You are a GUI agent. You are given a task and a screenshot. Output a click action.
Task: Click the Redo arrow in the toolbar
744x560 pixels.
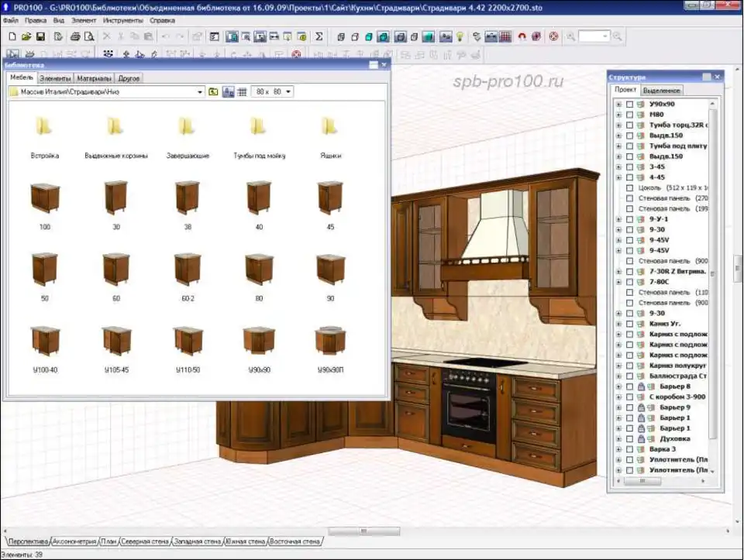[180, 36]
